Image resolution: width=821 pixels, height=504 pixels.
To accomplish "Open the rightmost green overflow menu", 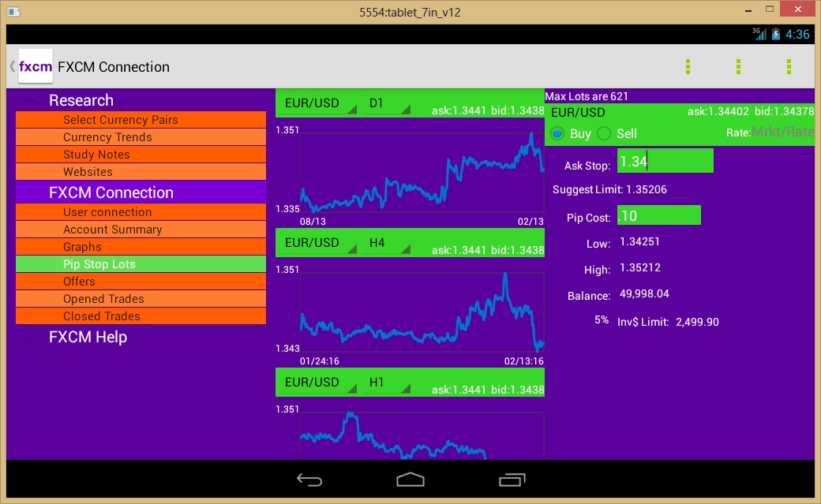I will point(789,66).
